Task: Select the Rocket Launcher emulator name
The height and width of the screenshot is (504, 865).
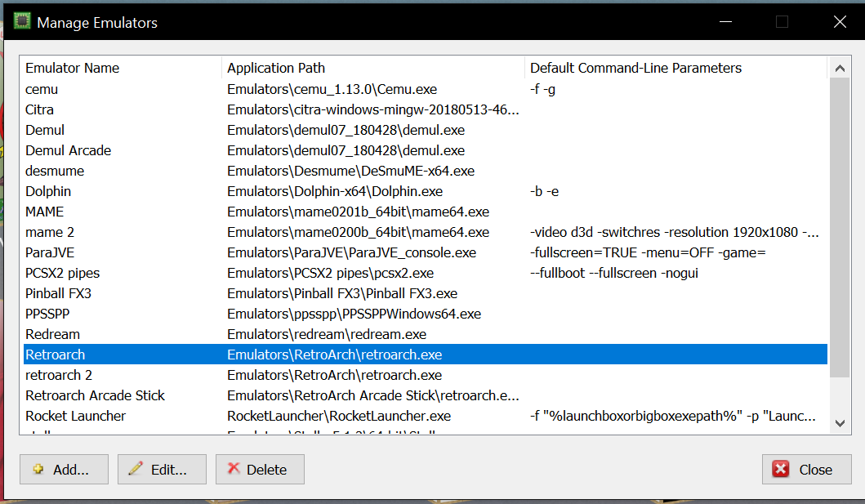Action: pos(76,416)
